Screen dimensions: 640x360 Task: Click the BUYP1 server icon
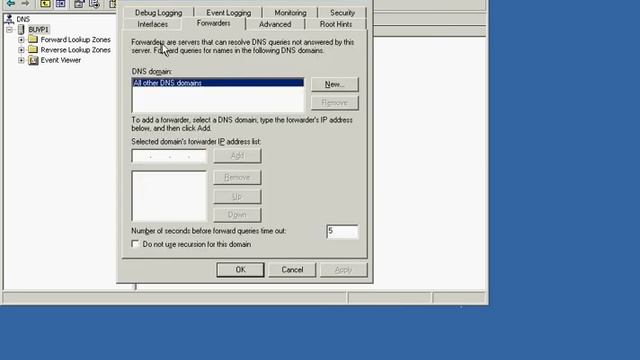(21, 29)
